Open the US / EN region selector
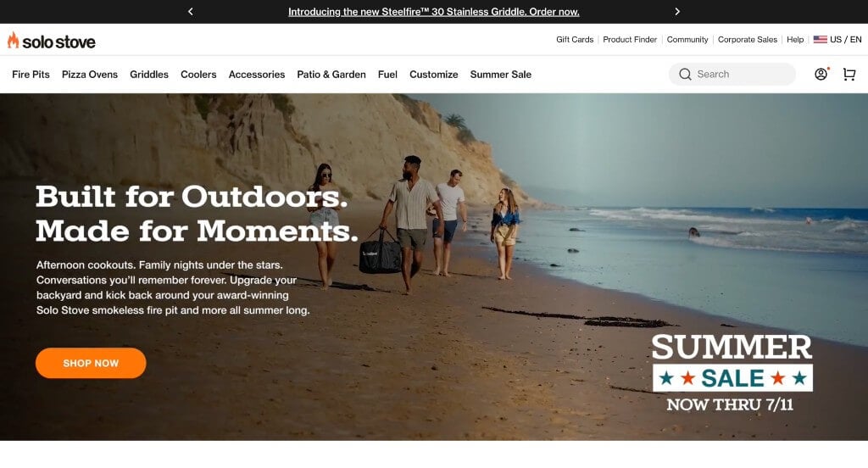This screenshot has width=868, height=468. pyautogui.click(x=837, y=39)
